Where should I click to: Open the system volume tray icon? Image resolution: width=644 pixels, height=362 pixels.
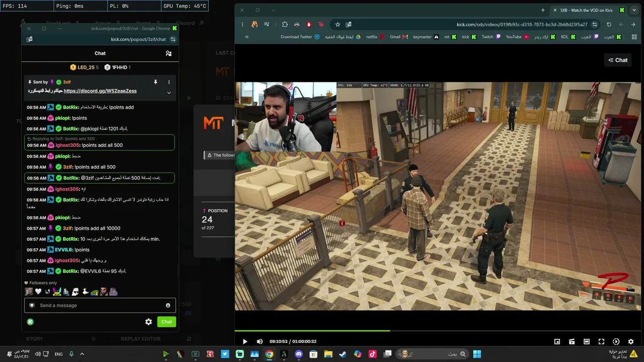point(38,354)
